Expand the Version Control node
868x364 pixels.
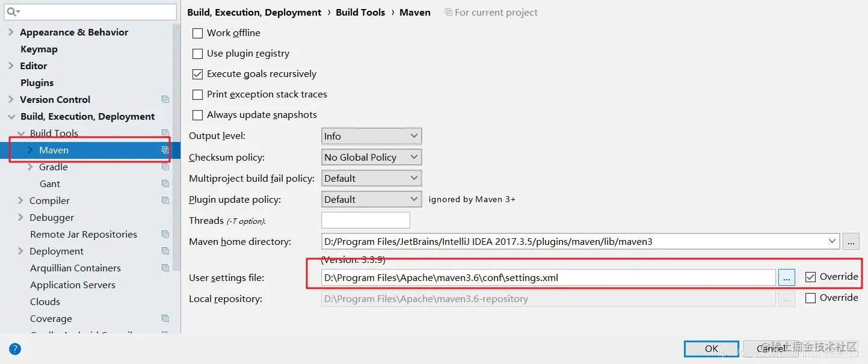[x=11, y=99]
